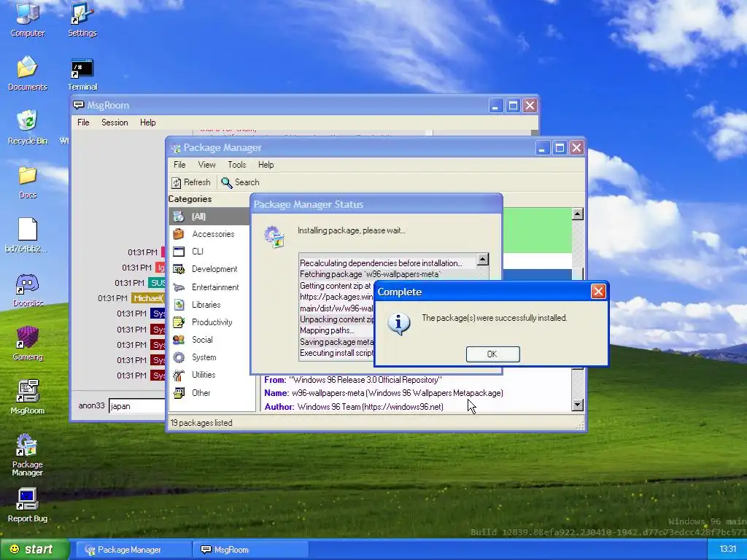Select the bd764bb2 file on the desktop
The image size is (747, 560).
27,236
